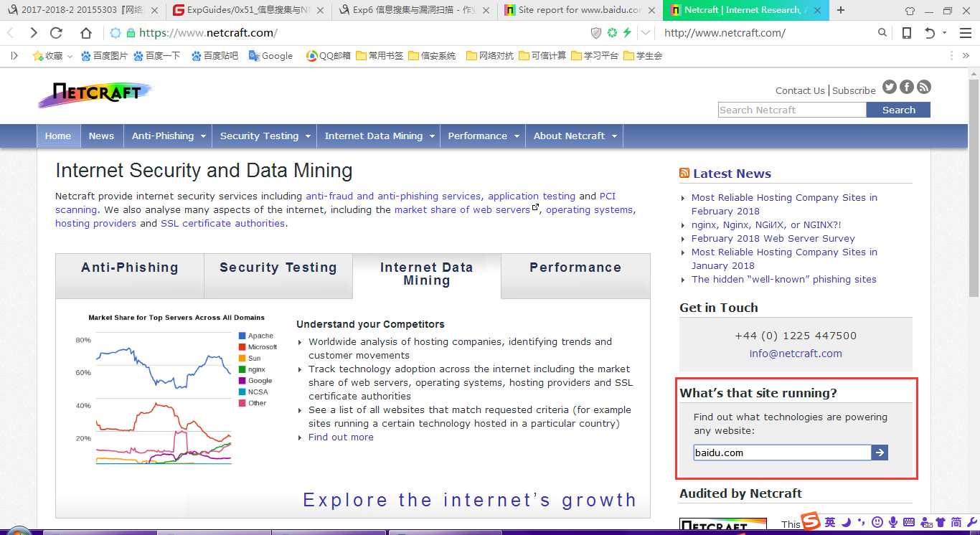Viewport: 980px width, 535px height.
Task: Click the Sogou emoji smiley icon
Action: click(877, 522)
